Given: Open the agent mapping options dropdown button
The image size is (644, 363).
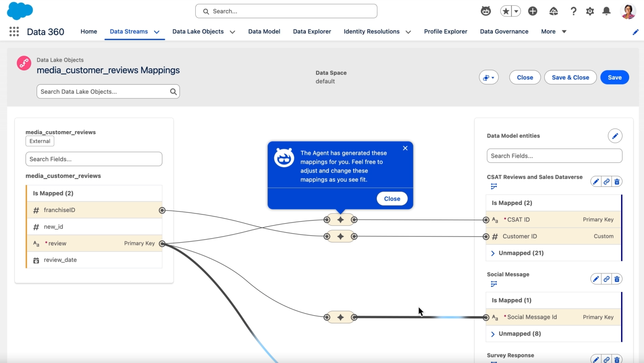Looking at the screenshot, I should [x=489, y=78].
